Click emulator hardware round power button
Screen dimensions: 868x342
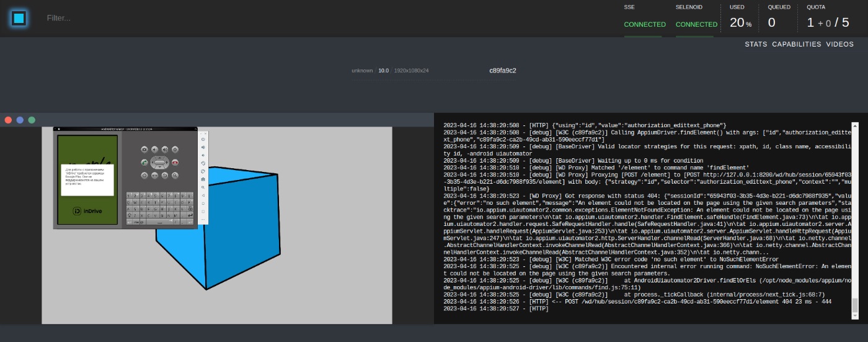pyautogui.click(x=175, y=150)
